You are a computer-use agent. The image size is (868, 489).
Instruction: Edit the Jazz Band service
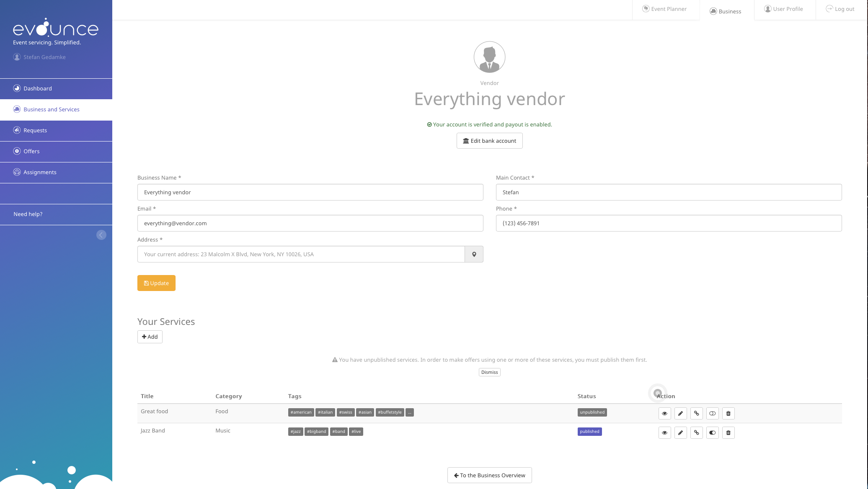(x=680, y=432)
